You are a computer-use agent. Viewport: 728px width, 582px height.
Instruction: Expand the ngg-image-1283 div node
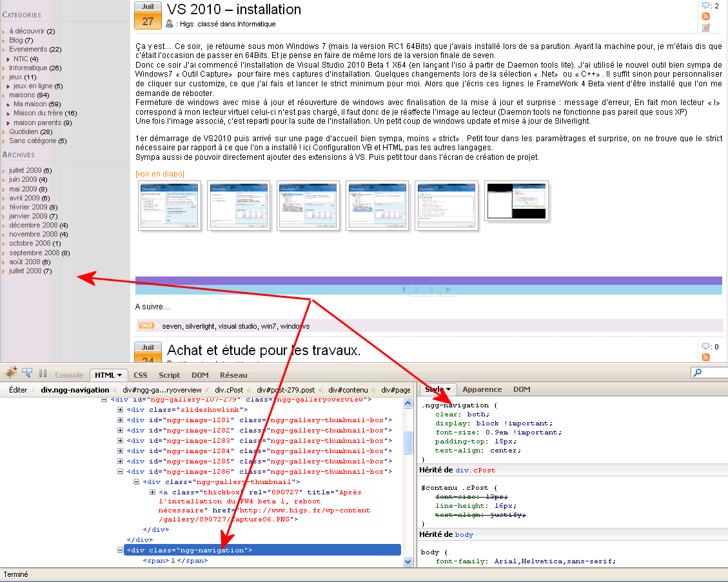pyautogui.click(x=121, y=441)
